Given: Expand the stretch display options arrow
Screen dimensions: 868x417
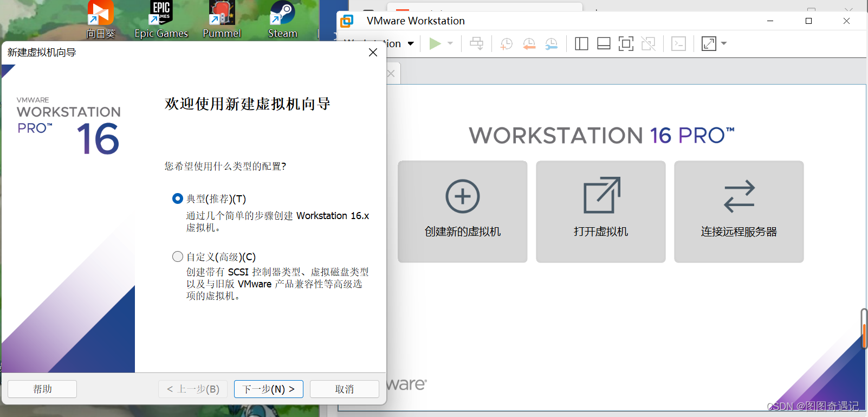Looking at the screenshot, I should (724, 43).
